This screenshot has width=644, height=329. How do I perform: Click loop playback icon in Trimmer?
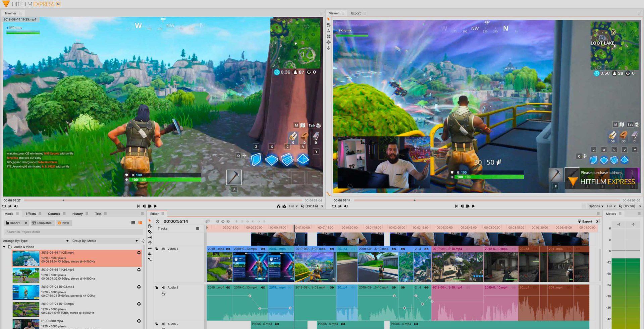pyautogui.click(x=4, y=206)
